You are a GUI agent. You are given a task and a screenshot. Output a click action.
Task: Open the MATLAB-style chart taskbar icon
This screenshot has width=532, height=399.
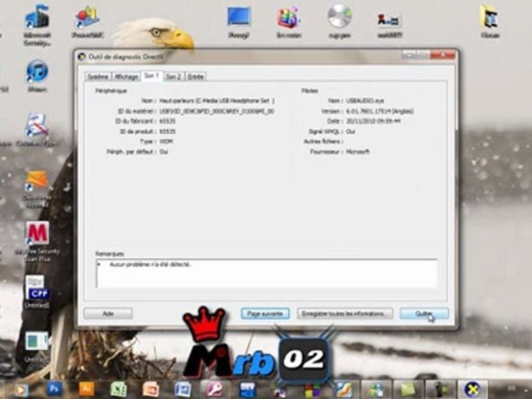[x=344, y=389]
